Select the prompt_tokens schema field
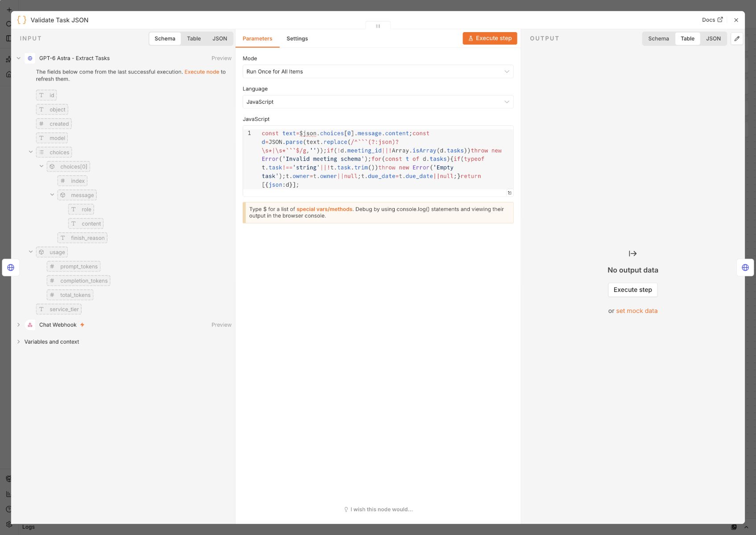This screenshot has height=535, width=756. coord(74,267)
